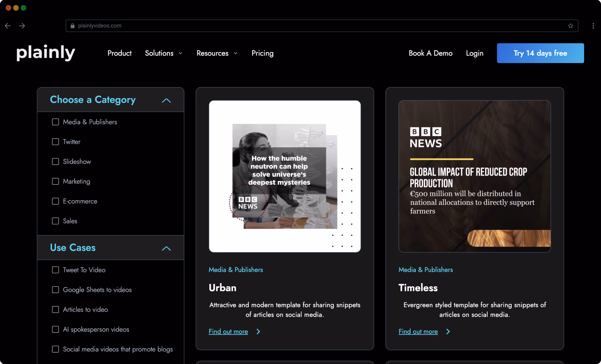Click the Urban template preview image
This screenshot has width=601, height=364.
[x=285, y=176]
